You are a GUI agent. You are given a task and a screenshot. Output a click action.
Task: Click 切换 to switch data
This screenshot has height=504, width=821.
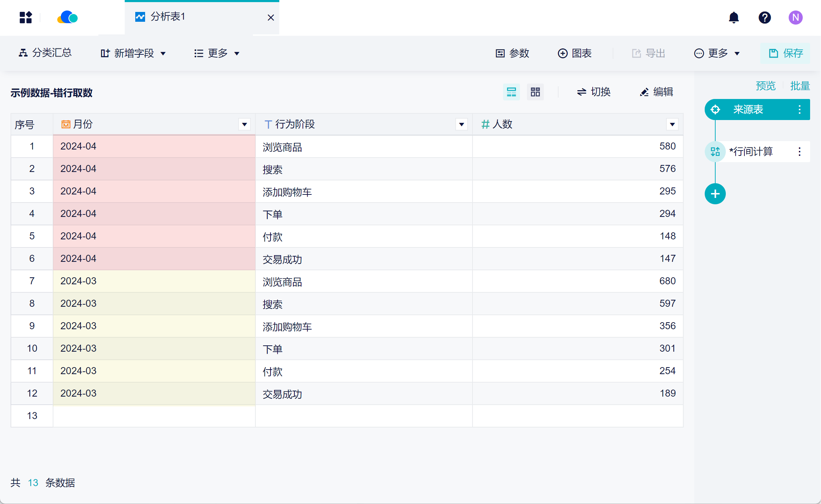click(594, 92)
